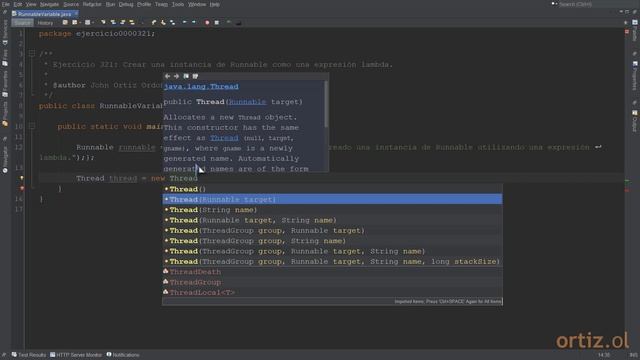This screenshot has height=360, width=640.
Task: Select Thread(String name) completion item
Action: coord(332,210)
